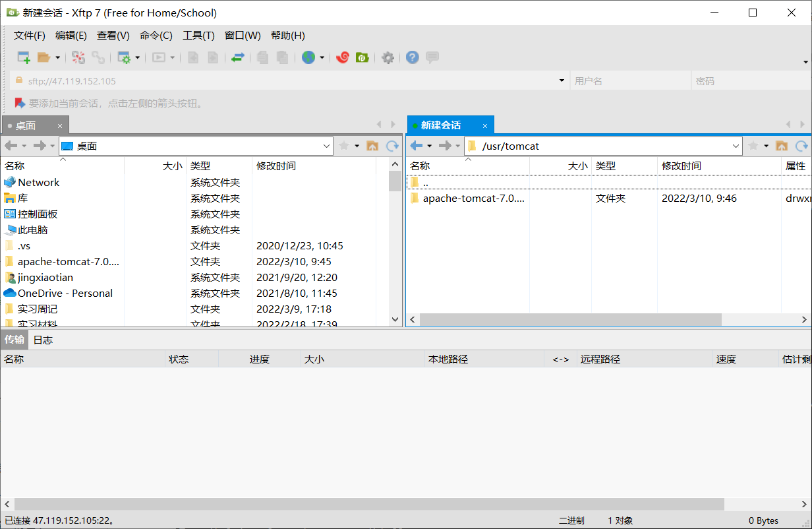This screenshot has height=529, width=812.
Task: Open the 编辑(E) menu
Action: (71, 36)
